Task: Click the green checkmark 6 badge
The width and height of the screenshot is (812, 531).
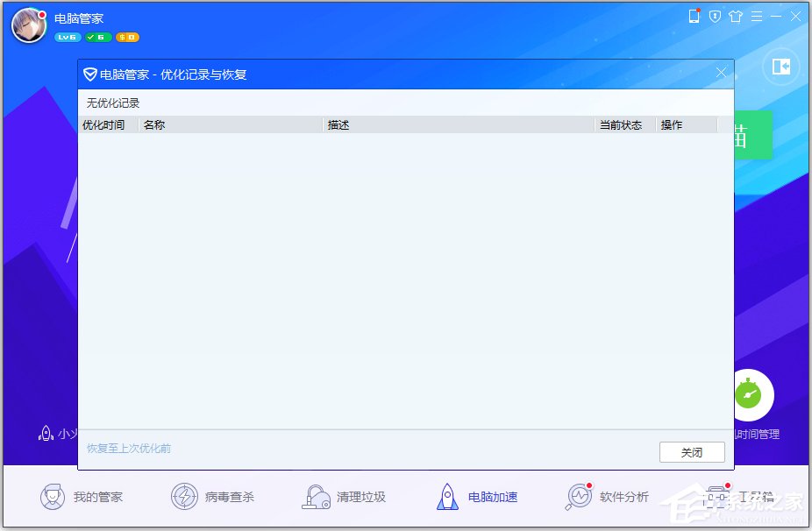Action: 97,37
